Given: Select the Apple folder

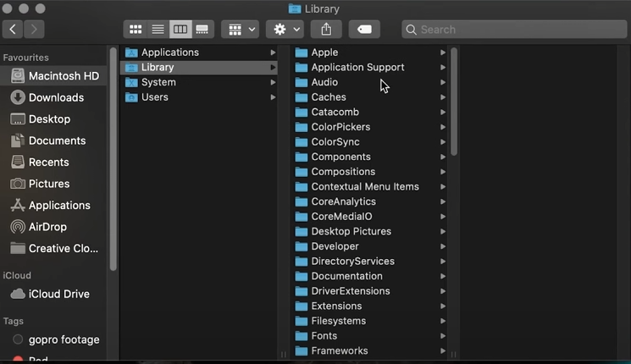Looking at the screenshot, I should tap(369, 52).
